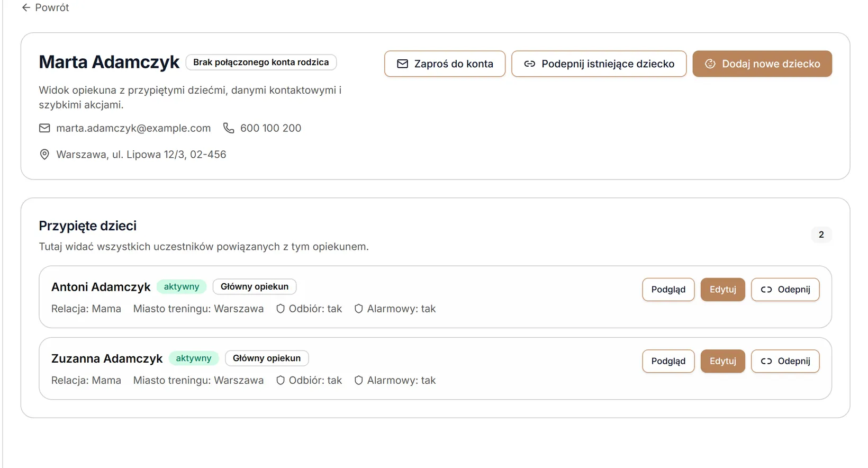Open Podgląd for Zuzanna Adamczyk

point(668,361)
